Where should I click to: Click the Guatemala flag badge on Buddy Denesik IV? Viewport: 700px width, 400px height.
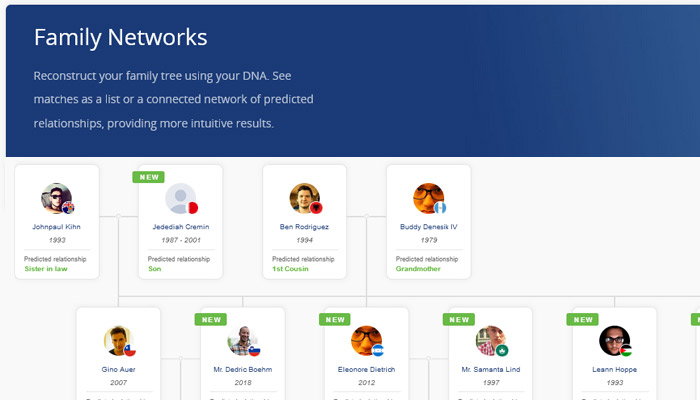pyautogui.click(x=440, y=208)
